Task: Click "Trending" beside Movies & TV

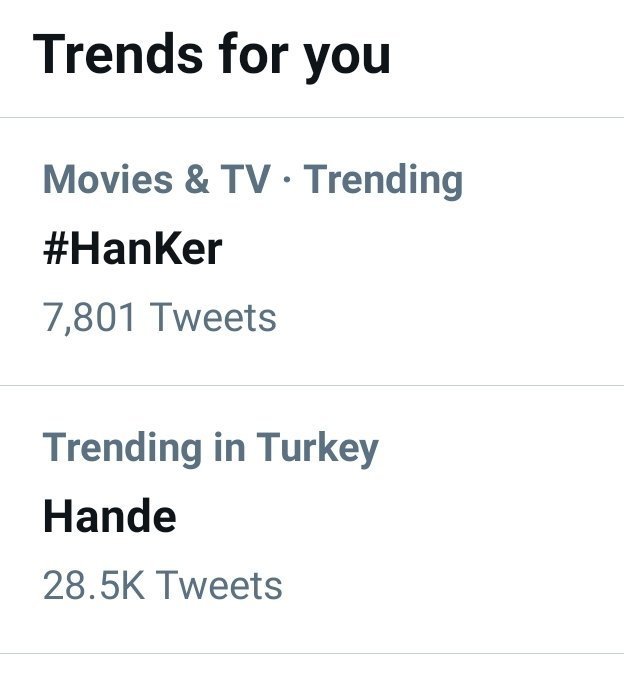Action: [383, 180]
